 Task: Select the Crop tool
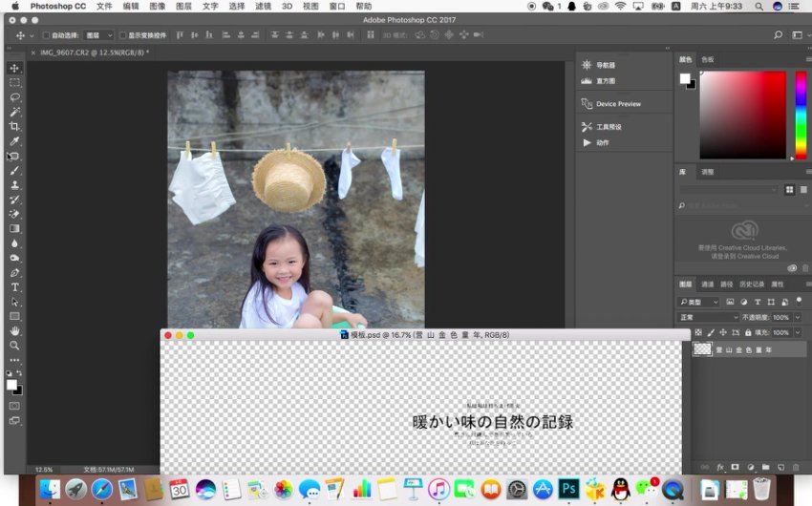(14, 126)
